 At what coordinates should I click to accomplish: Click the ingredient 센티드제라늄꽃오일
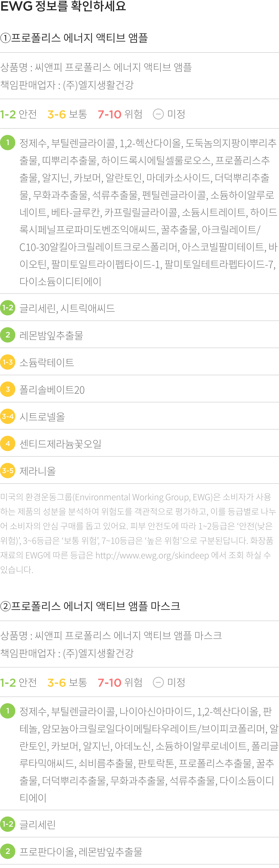tap(61, 444)
